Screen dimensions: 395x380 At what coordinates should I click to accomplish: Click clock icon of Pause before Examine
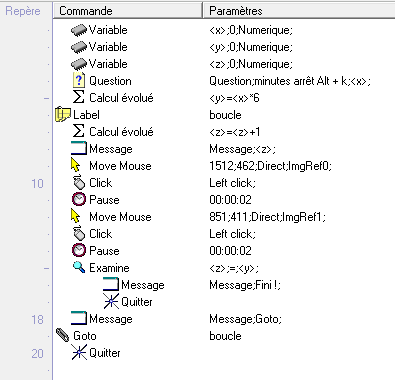click(x=79, y=251)
